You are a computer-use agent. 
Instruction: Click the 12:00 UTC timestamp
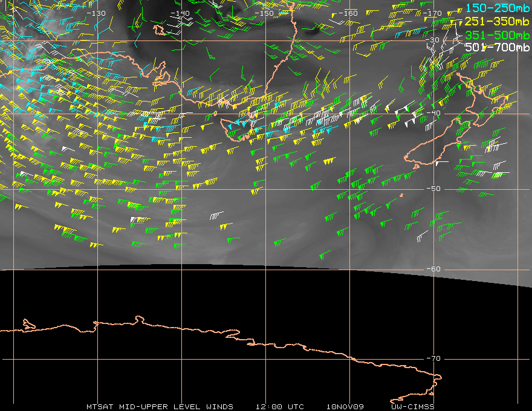[279, 407]
